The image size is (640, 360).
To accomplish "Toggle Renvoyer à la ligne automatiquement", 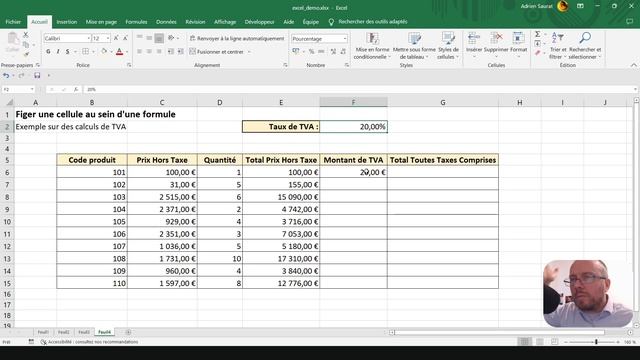I will tap(237, 38).
